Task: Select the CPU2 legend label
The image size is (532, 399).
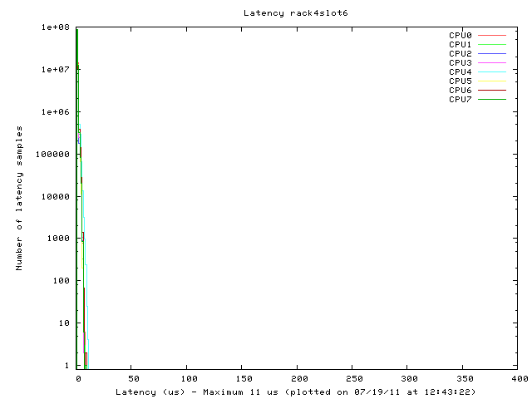Action: tap(460, 53)
